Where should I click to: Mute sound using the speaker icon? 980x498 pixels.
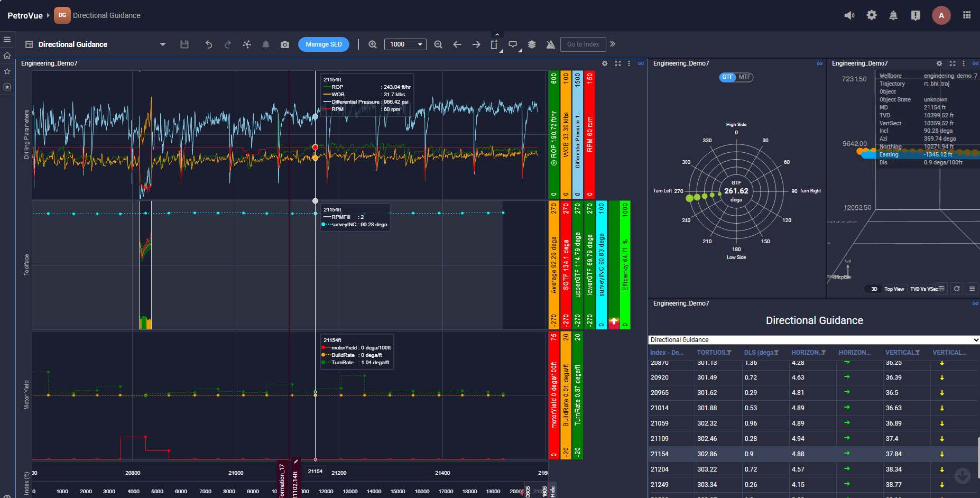(849, 15)
